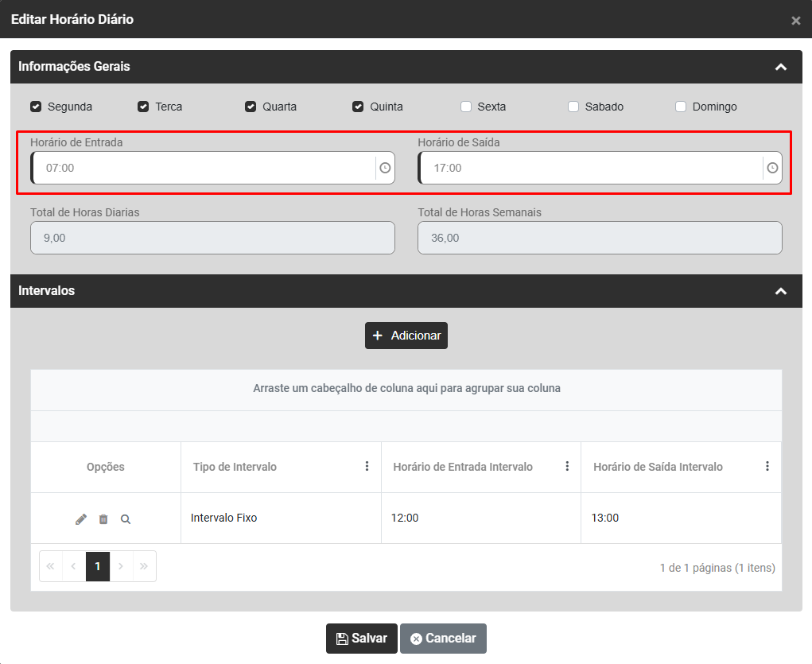Uncheck the Segunda checkbox

(x=36, y=107)
